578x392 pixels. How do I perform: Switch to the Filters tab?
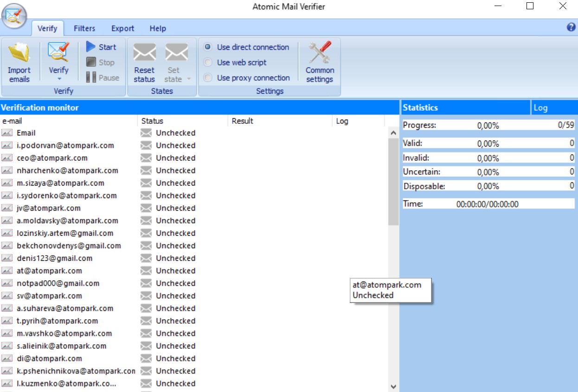[84, 28]
